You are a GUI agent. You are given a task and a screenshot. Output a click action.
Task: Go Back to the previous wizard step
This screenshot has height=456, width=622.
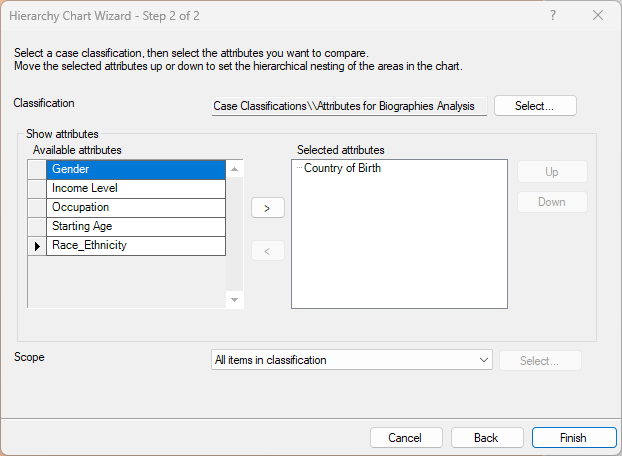point(486,438)
